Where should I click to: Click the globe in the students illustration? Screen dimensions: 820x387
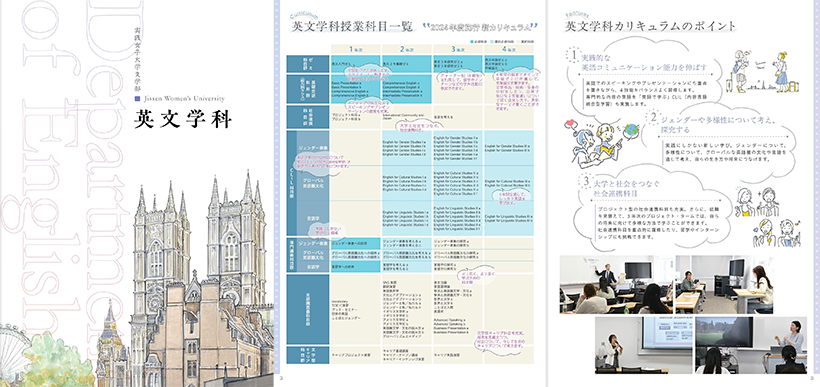pos(632,130)
